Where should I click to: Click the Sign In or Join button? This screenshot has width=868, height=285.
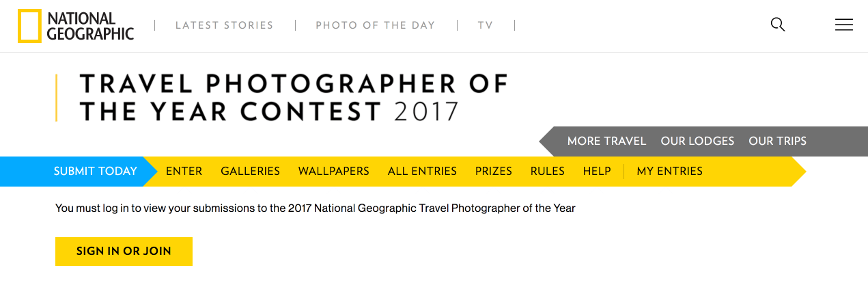pos(124,252)
